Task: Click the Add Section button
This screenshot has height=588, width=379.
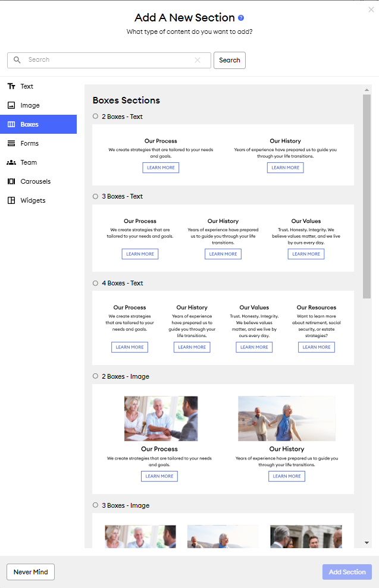Action: tap(347, 572)
